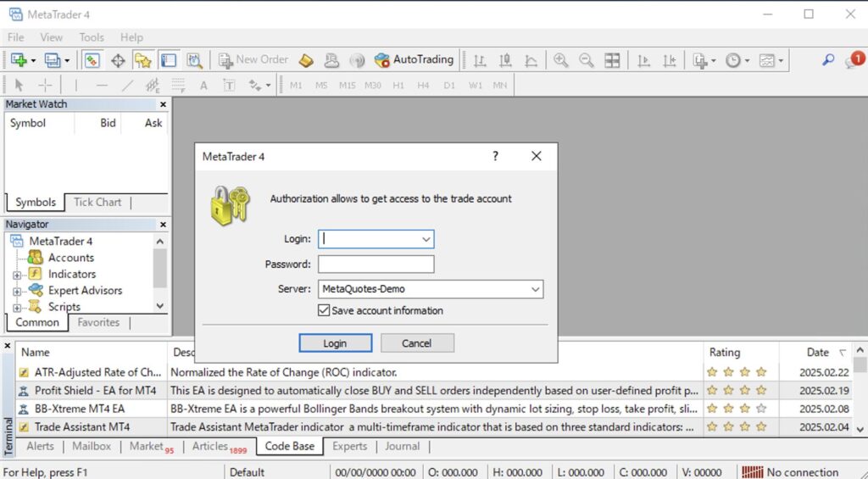Expand the Indicators tree node

point(17,276)
